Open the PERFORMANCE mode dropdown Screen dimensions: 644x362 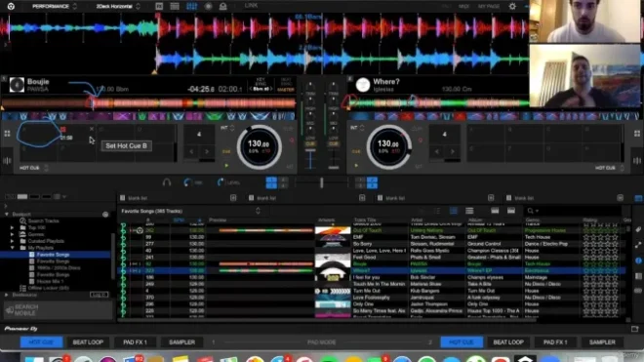tap(55, 6)
